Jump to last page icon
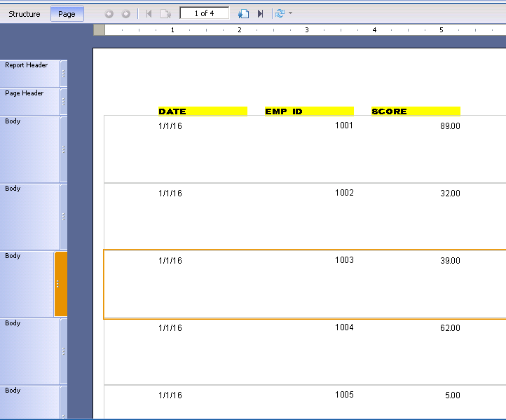The height and width of the screenshot is (420, 506). click(x=260, y=14)
